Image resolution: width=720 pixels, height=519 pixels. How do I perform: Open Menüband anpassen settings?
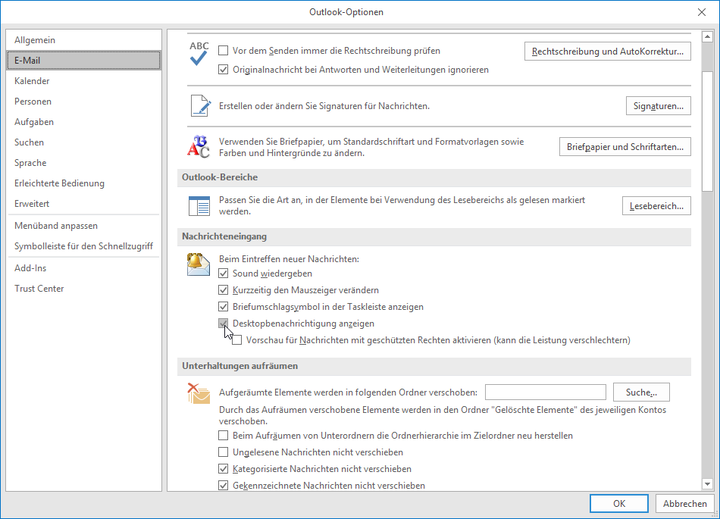pyautogui.click(x=84, y=226)
